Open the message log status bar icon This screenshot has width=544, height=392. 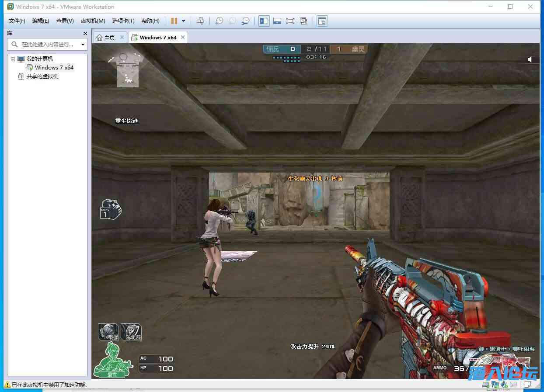pyautogui.click(x=528, y=384)
